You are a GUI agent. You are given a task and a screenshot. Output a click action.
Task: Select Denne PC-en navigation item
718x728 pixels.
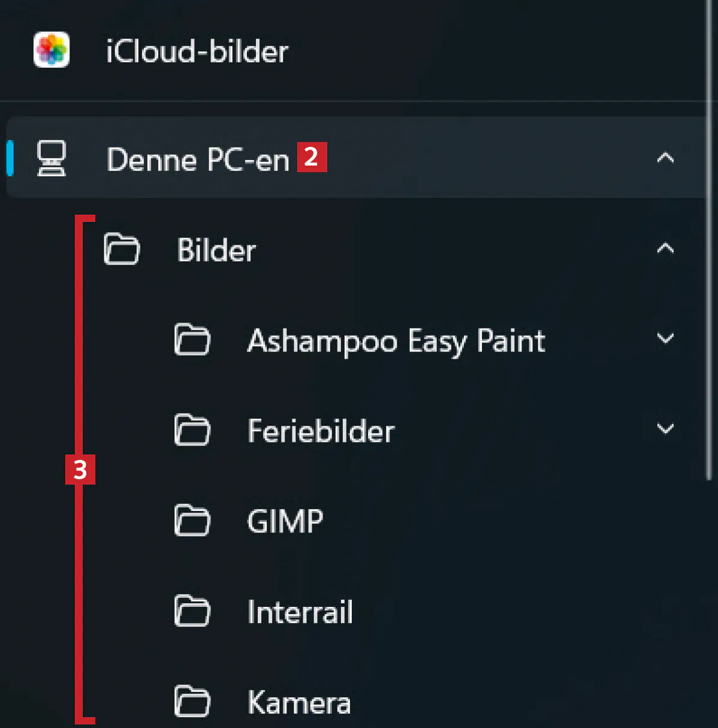[x=198, y=160]
